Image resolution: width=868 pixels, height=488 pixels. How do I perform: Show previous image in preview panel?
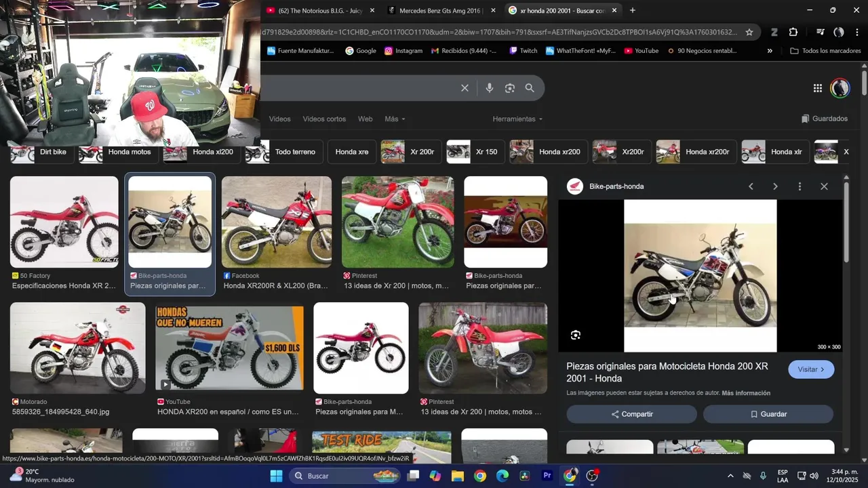[751, 186]
